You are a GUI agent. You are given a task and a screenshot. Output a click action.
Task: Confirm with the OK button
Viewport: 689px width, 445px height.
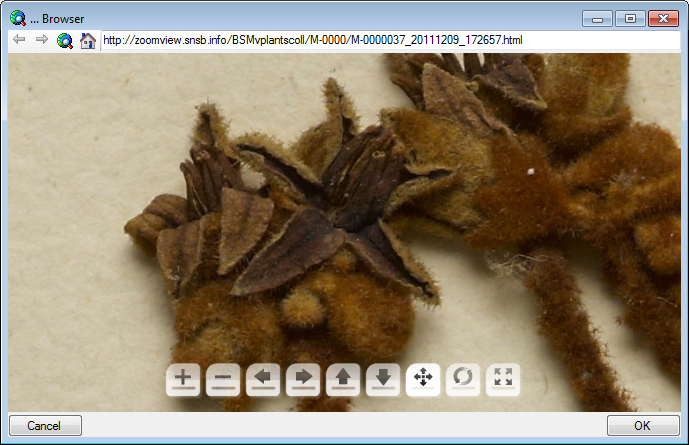(643, 425)
